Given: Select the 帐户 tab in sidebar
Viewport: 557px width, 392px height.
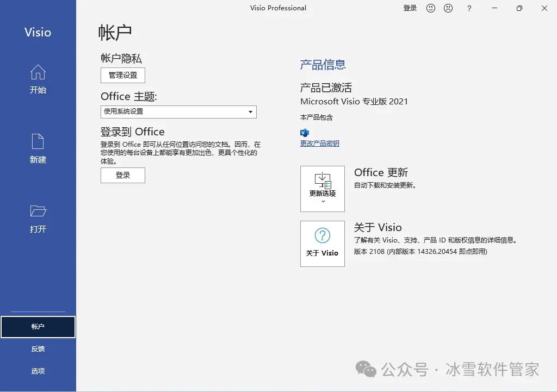Looking at the screenshot, I should click(38, 327).
